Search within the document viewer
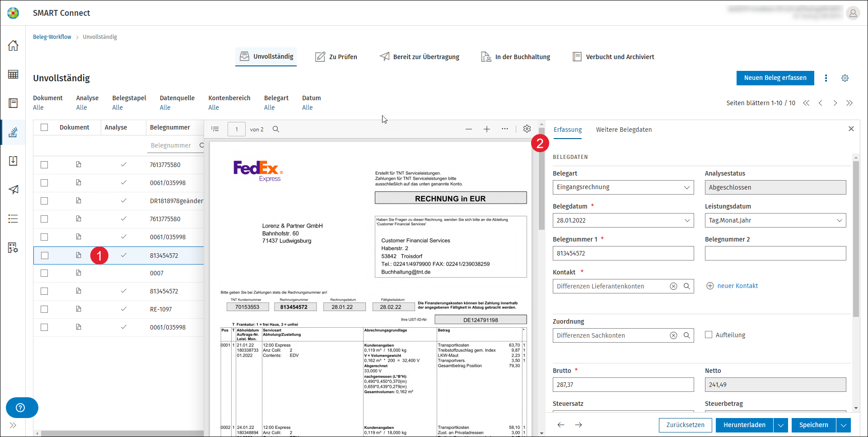The height and width of the screenshot is (437, 868). [276, 129]
